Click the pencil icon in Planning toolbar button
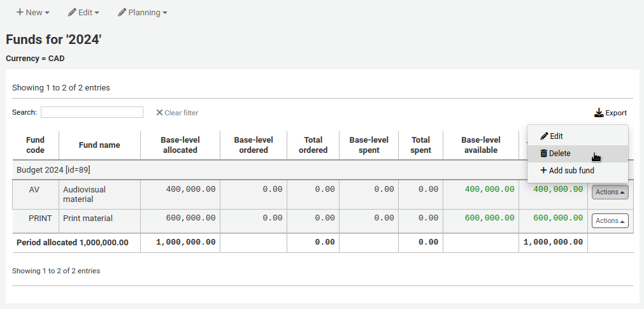This screenshot has height=309, width=644. click(x=122, y=12)
